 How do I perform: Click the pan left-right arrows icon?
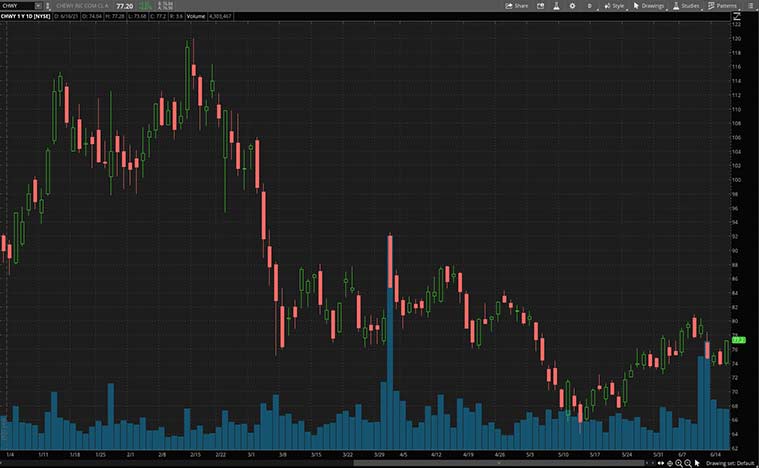[659, 462]
